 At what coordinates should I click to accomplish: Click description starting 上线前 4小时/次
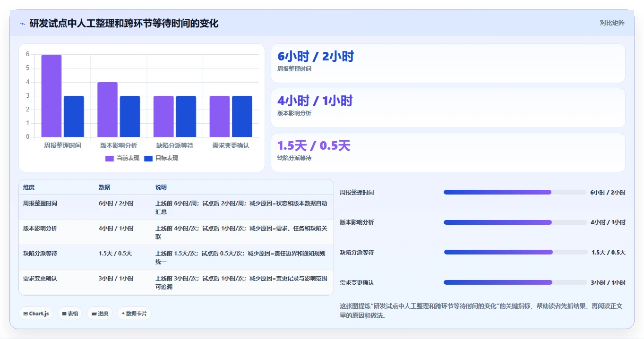click(x=241, y=233)
